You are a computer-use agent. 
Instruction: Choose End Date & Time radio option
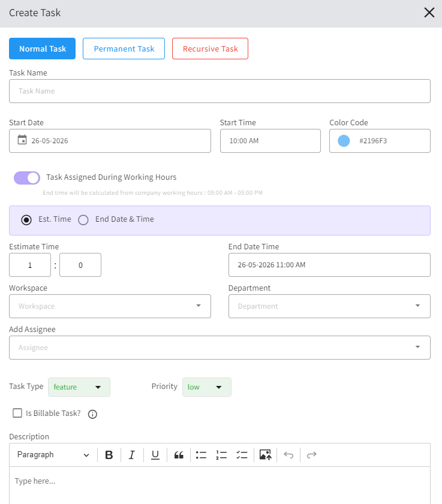(x=83, y=220)
